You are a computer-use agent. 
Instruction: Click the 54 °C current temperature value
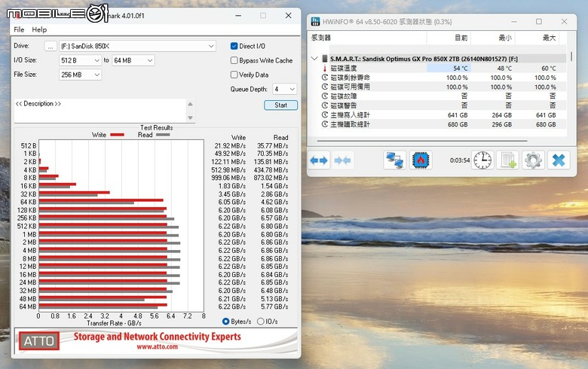[460, 69]
